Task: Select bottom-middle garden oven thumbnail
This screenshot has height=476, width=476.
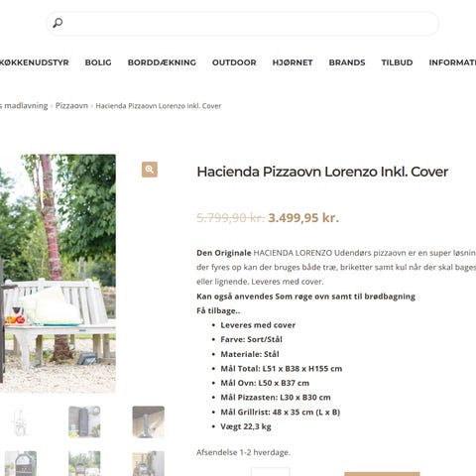Action: (84, 463)
